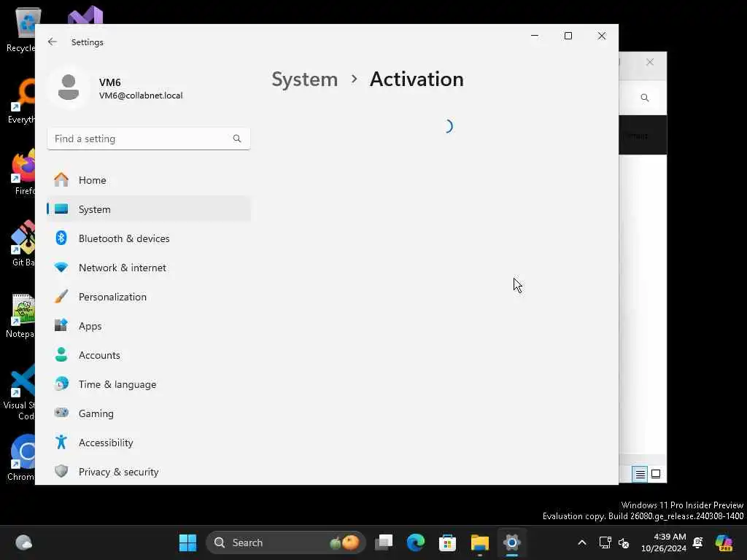Open Accessibility settings
The height and width of the screenshot is (560, 747).
(149, 443)
